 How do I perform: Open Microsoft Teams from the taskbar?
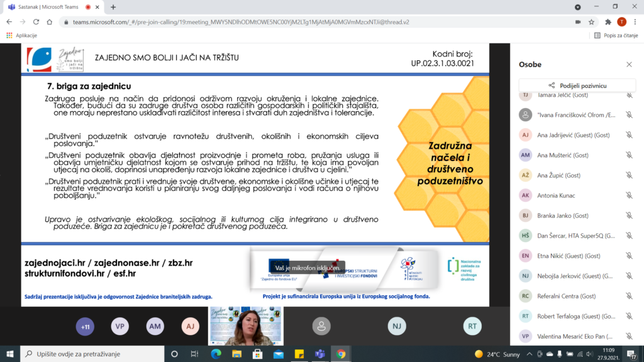click(x=319, y=354)
